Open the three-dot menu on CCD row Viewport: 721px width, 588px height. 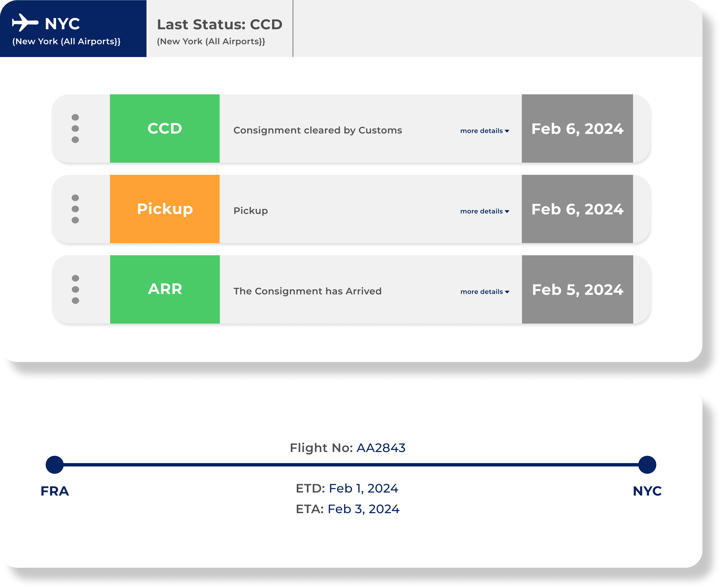(x=75, y=128)
